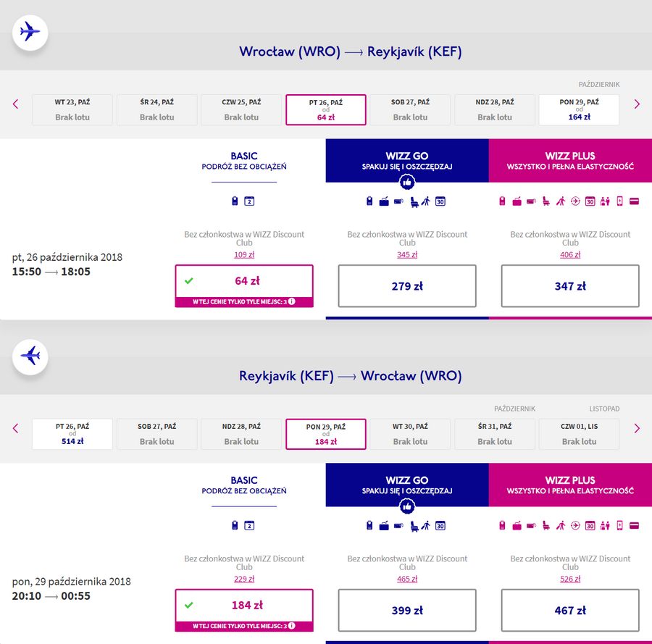Click return WIZZ PLUS mobile phone icon
This screenshot has width=652, height=644.
point(619,525)
